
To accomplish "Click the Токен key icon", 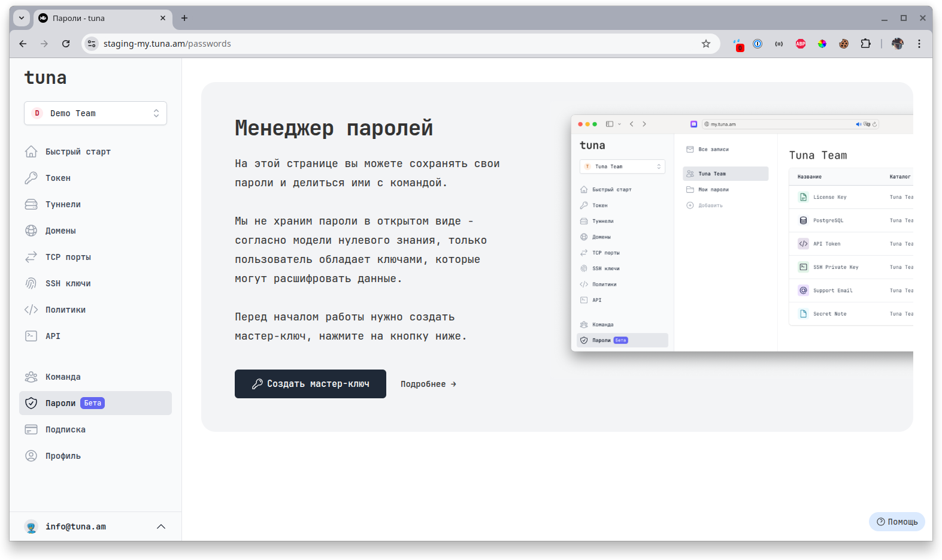I will coord(31,178).
